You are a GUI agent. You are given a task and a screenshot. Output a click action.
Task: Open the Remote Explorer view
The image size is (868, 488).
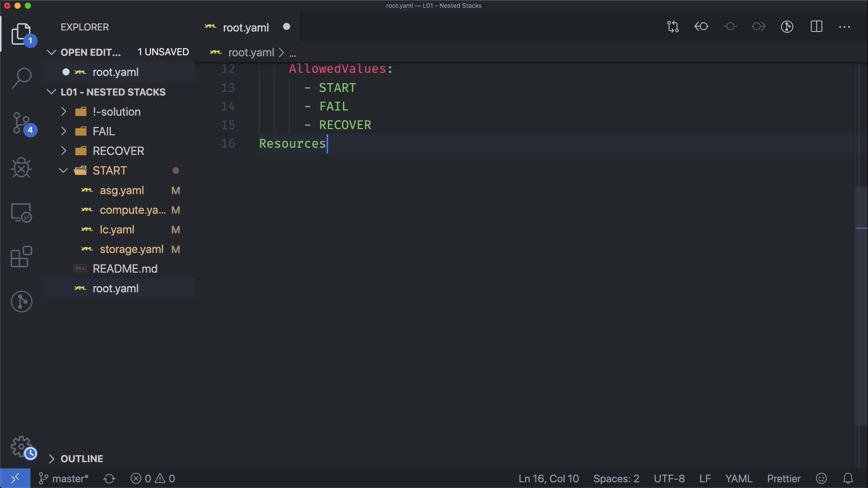click(21, 212)
